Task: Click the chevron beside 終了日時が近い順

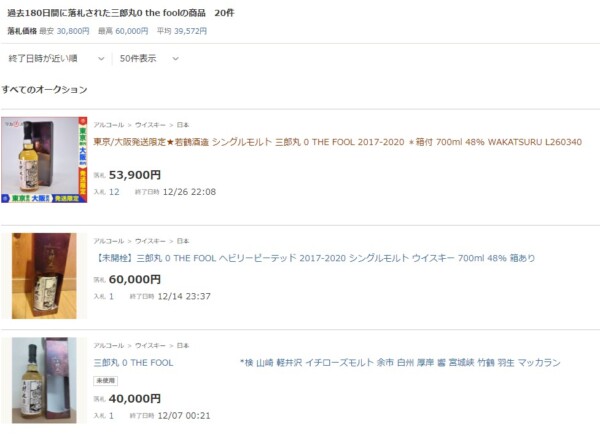Action: [x=101, y=59]
